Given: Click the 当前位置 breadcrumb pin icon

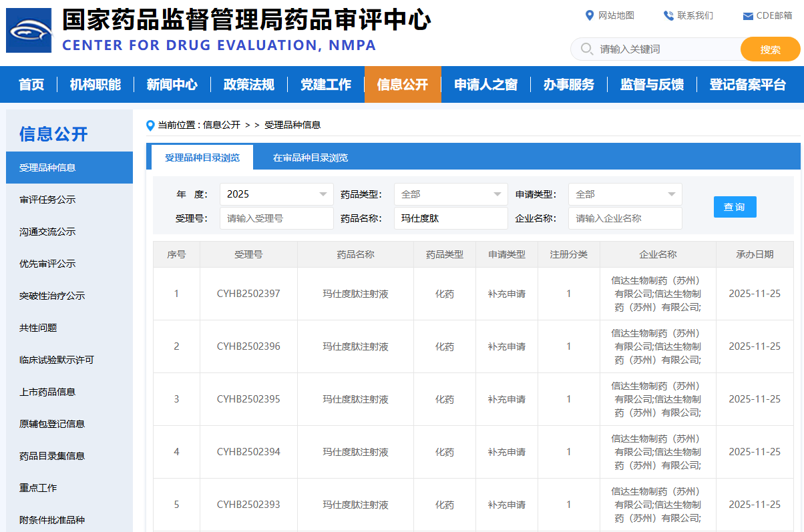Looking at the screenshot, I should click(150, 125).
